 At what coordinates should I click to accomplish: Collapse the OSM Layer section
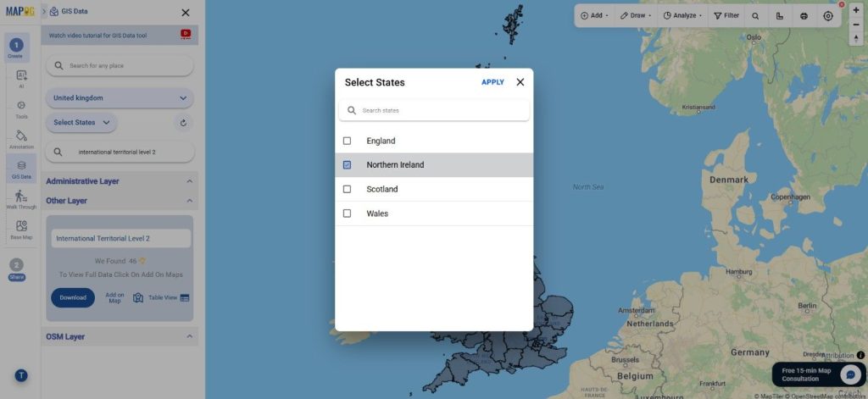189,336
